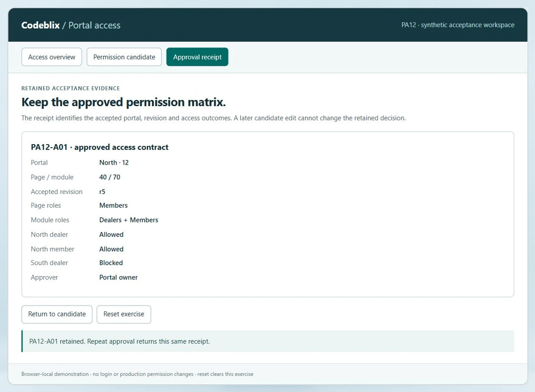The height and width of the screenshot is (392, 535).
Task: Switch to the Permission candidate tab
Action: tap(124, 57)
